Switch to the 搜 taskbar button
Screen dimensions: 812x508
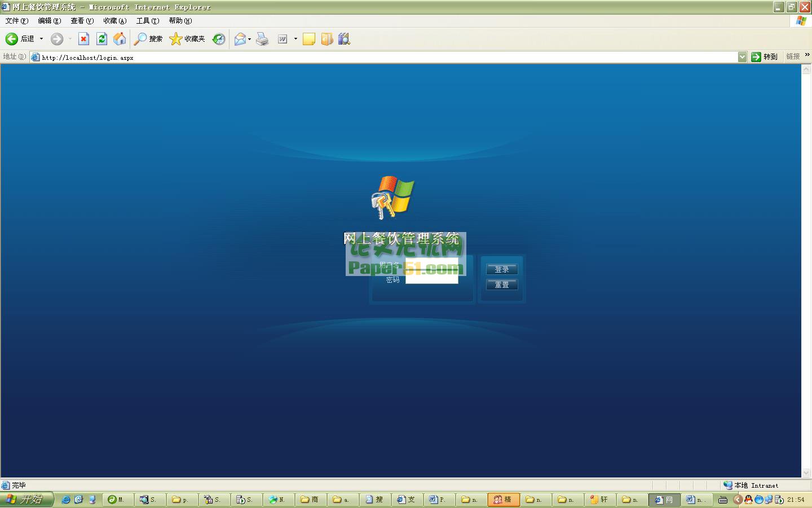[x=375, y=500]
